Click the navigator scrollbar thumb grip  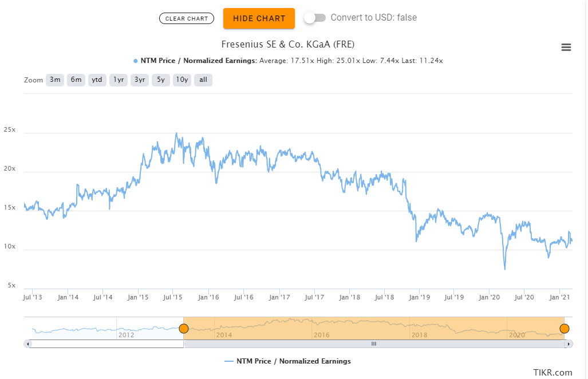coord(374,344)
